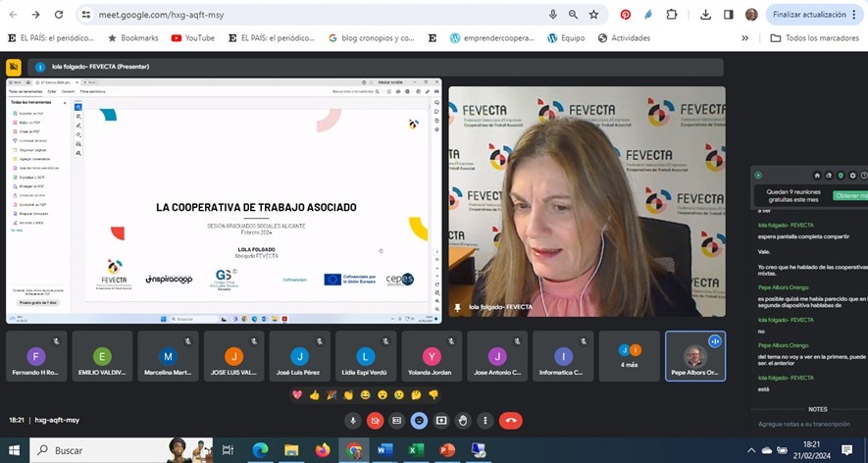Send the clapping hands reaction
The width and height of the screenshot is (868, 463).
click(x=348, y=395)
